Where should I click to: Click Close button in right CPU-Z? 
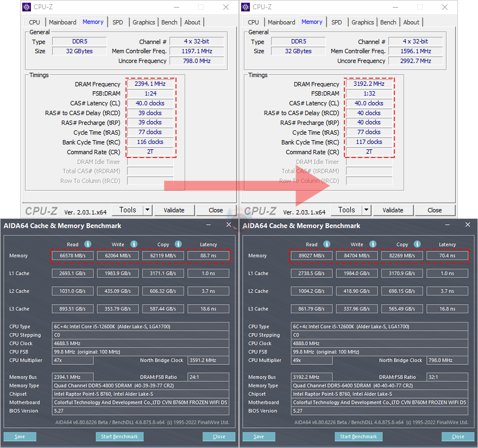click(x=435, y=210)
